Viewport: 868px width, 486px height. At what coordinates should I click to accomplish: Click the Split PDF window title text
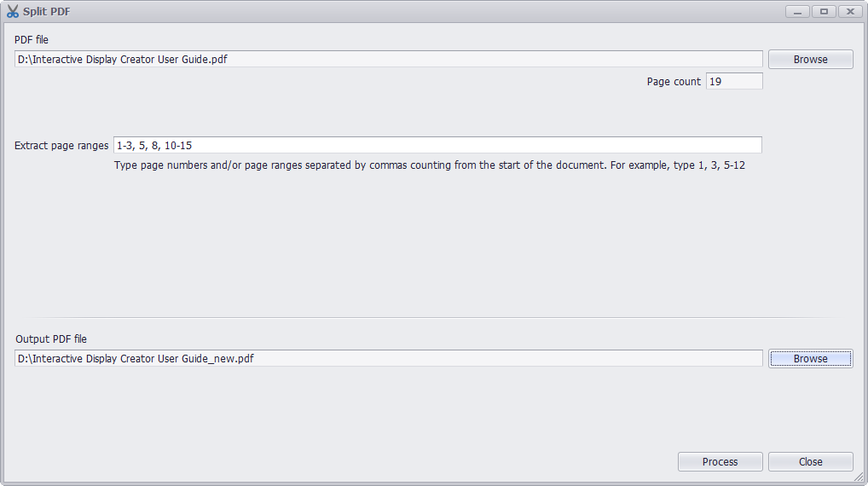click(47, 12)
